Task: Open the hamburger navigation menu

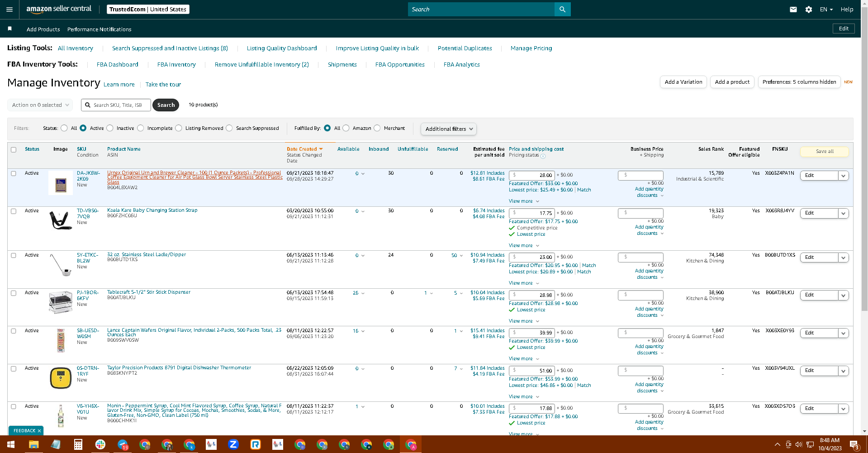Action: pyautogui.click(x=9, y=9)
